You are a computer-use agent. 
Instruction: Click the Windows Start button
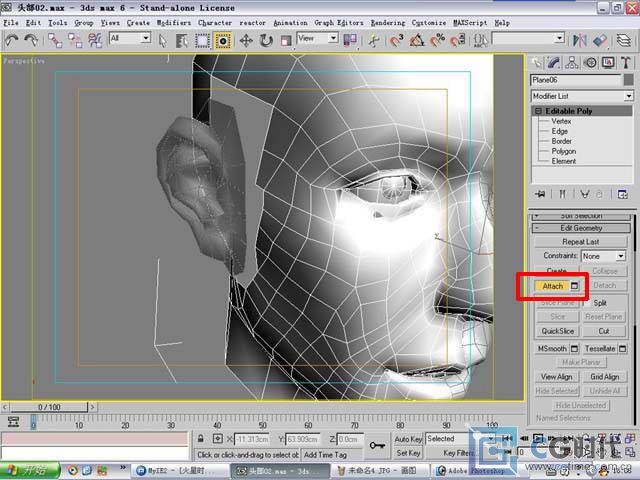coord(29,471)
